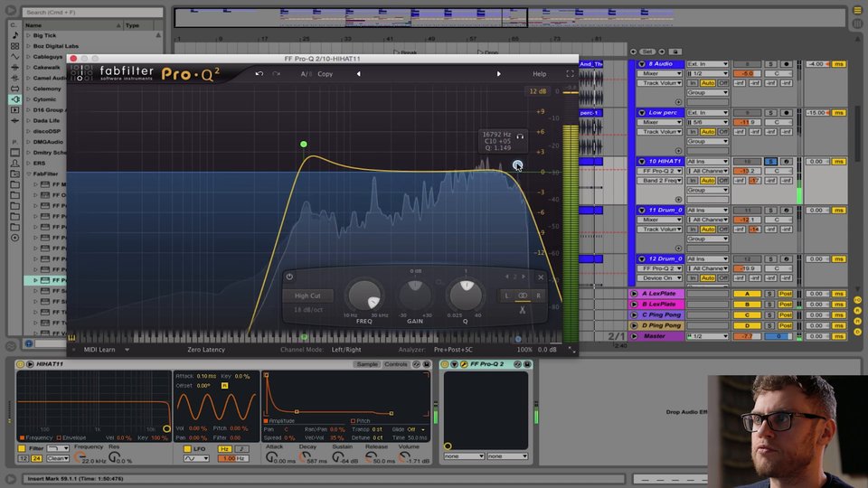Open plug-in configure wrench on FF Pro-Q 2
Viewport: 868px width, 488px height.
tap(464, 364)
